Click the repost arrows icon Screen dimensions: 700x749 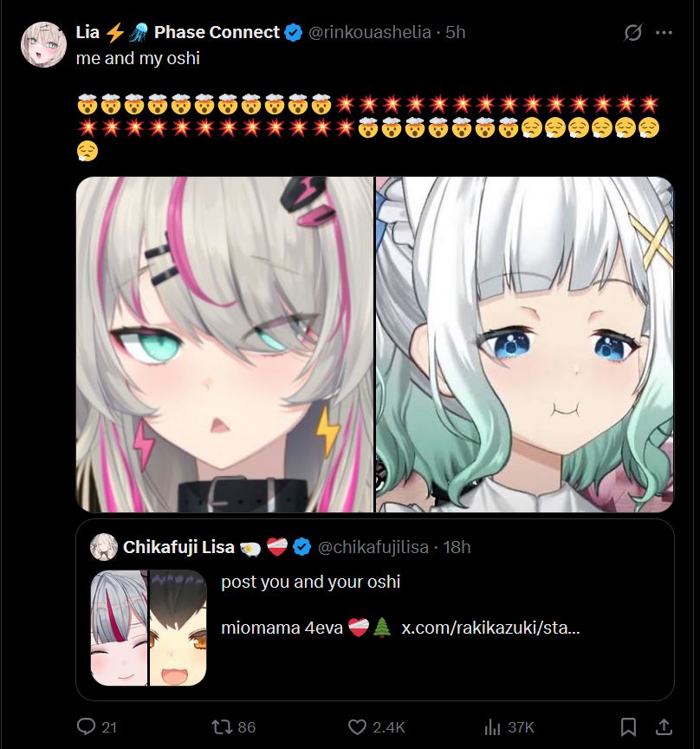[222, 727]
